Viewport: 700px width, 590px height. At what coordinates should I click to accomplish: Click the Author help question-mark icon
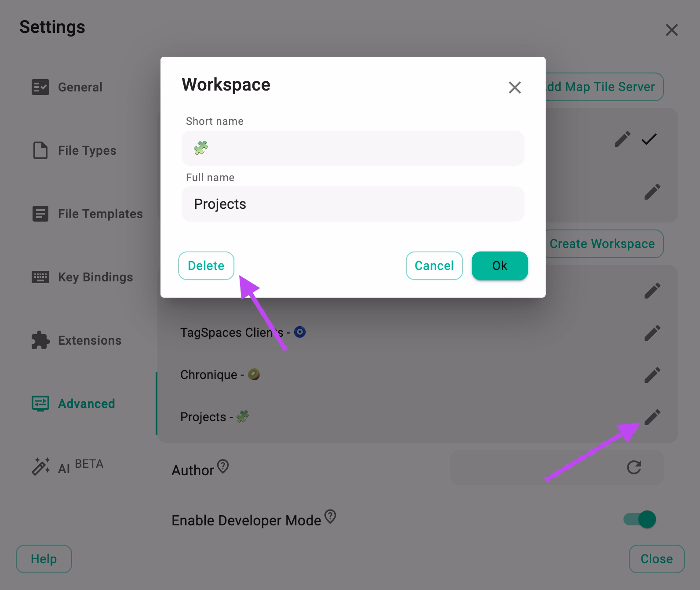coord(223,466)
